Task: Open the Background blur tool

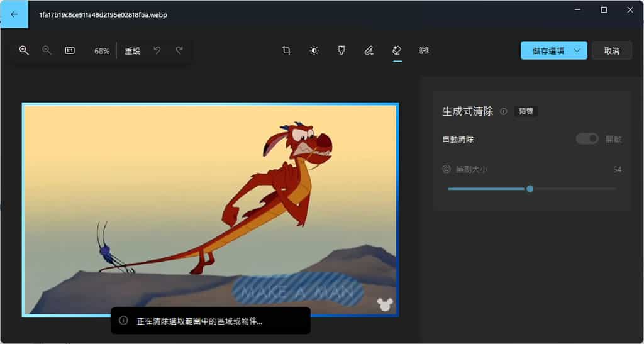Action: pos(425,50)
